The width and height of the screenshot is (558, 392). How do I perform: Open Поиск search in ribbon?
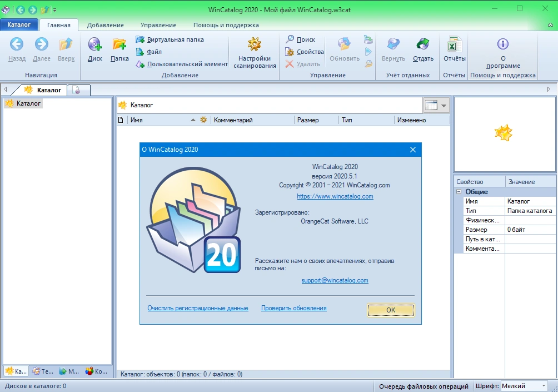pyautogui.click(x=300, y=39)
